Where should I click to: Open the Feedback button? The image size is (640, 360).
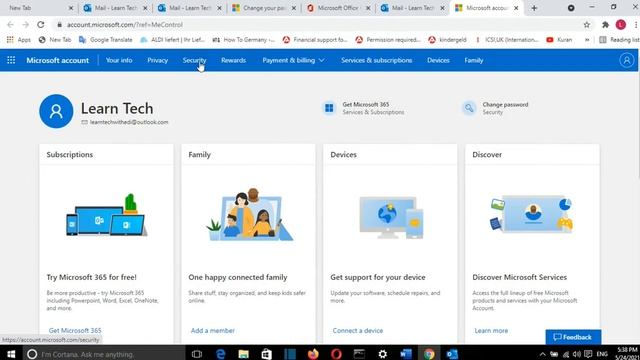pos(573,337)
